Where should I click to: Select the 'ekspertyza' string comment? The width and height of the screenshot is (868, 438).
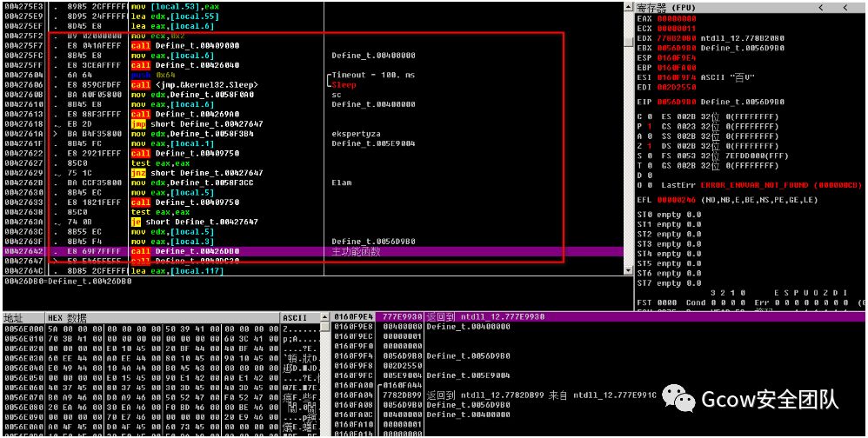pyautogui.click(x=356, y=134)
